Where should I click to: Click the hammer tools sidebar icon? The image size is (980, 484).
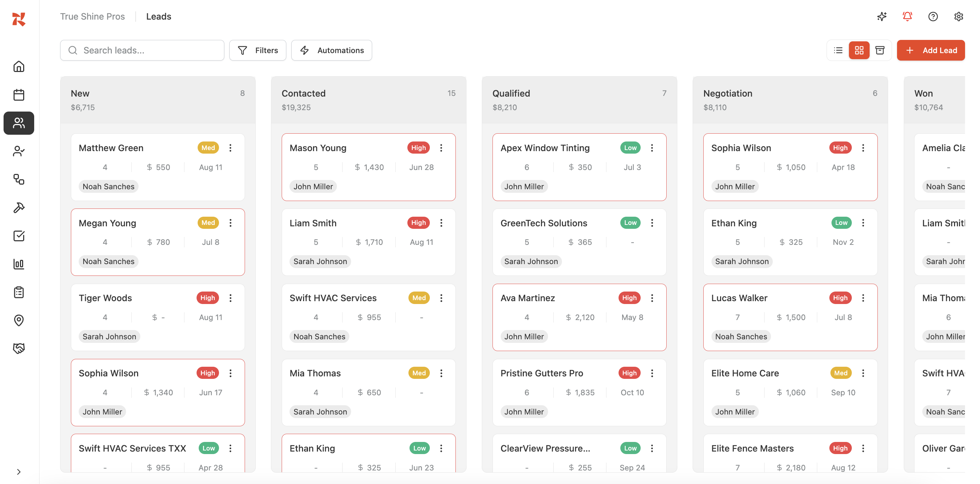[19, 207]
